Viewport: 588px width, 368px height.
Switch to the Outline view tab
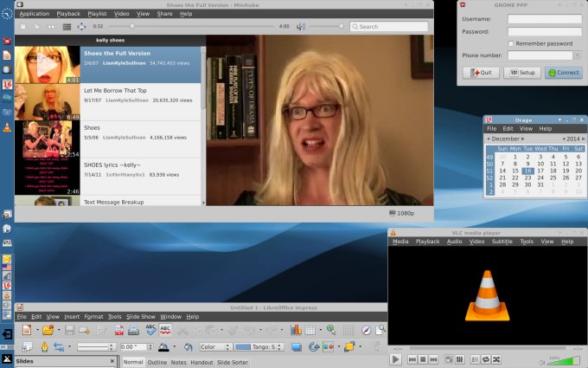157,362
